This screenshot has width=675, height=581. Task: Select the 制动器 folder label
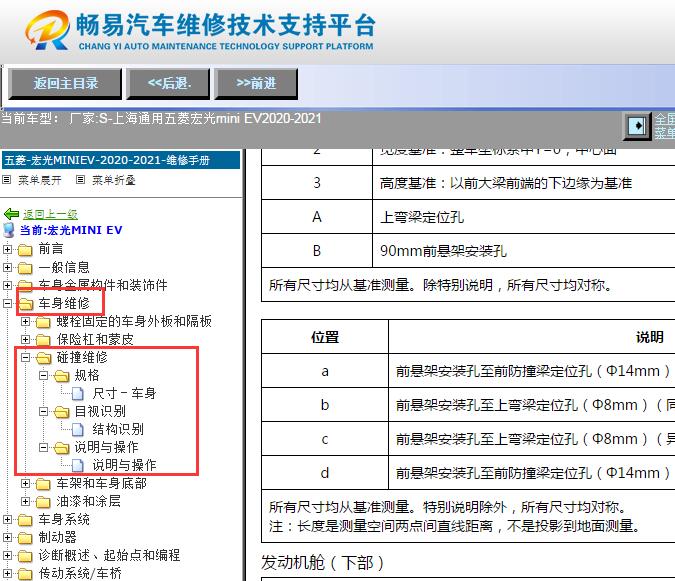point(57,537)
